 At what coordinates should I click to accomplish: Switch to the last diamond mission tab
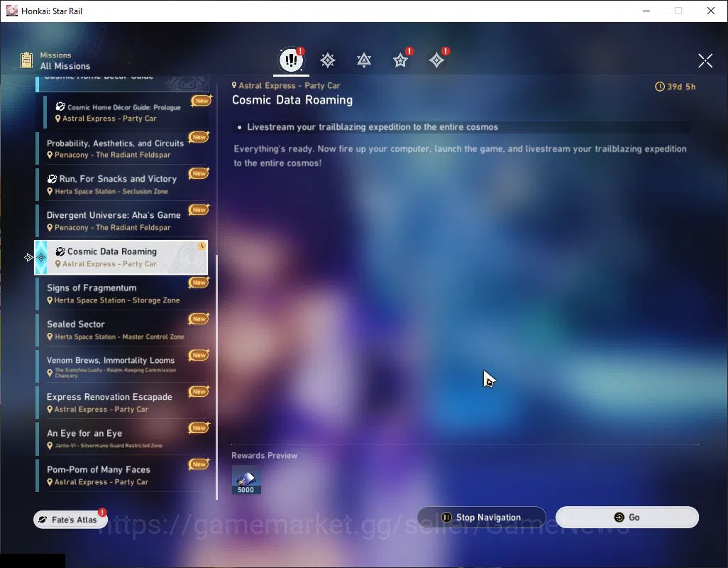pyautogui.click(x=436, y=60)
